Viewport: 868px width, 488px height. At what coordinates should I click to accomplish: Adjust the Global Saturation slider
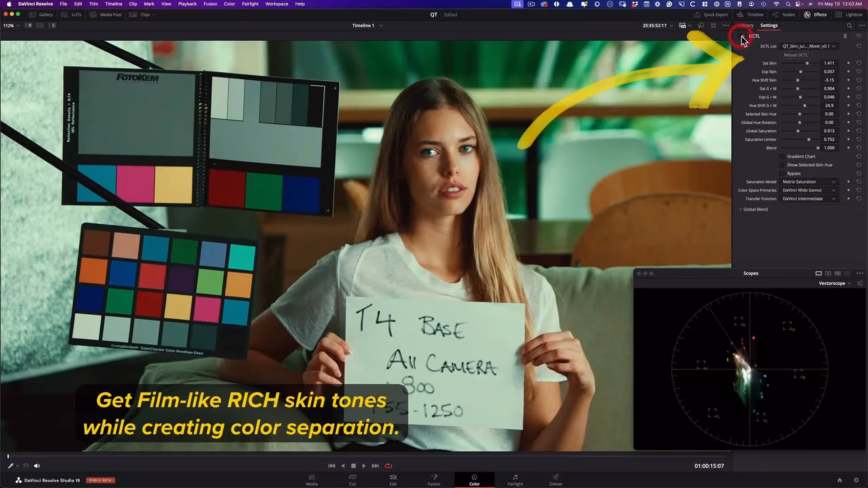798,131
